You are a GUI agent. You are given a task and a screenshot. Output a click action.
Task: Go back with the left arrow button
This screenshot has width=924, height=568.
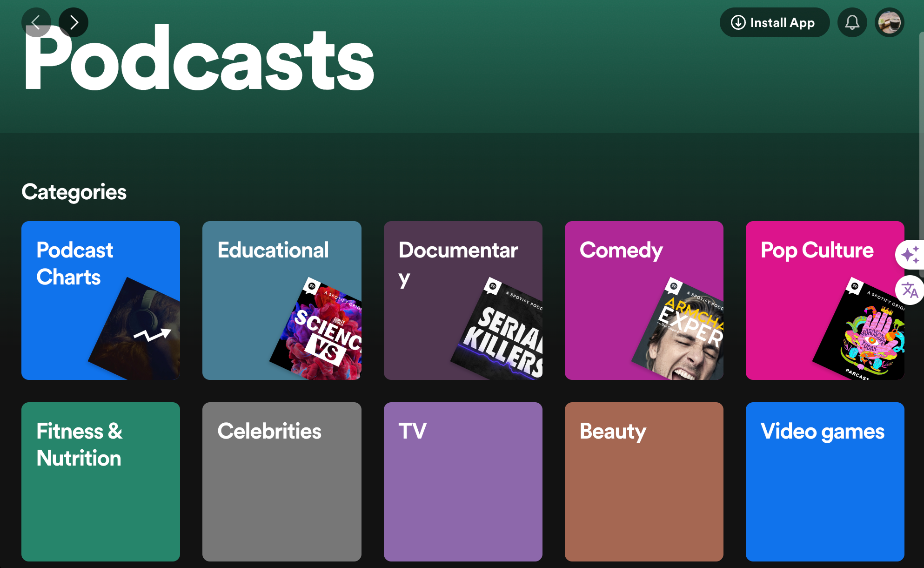click(36, 22)
